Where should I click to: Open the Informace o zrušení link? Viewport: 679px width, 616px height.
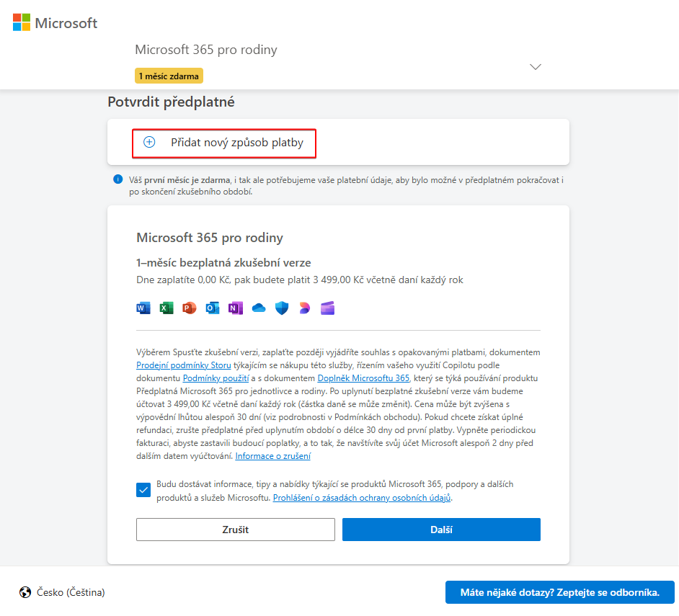click(x=272, y=456)
